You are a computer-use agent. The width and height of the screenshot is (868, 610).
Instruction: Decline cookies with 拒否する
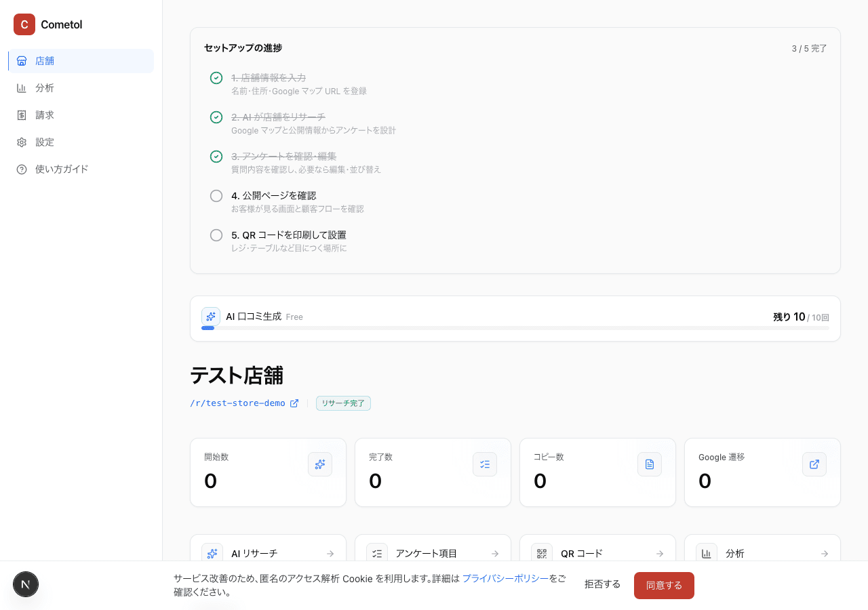click(603, 584)
